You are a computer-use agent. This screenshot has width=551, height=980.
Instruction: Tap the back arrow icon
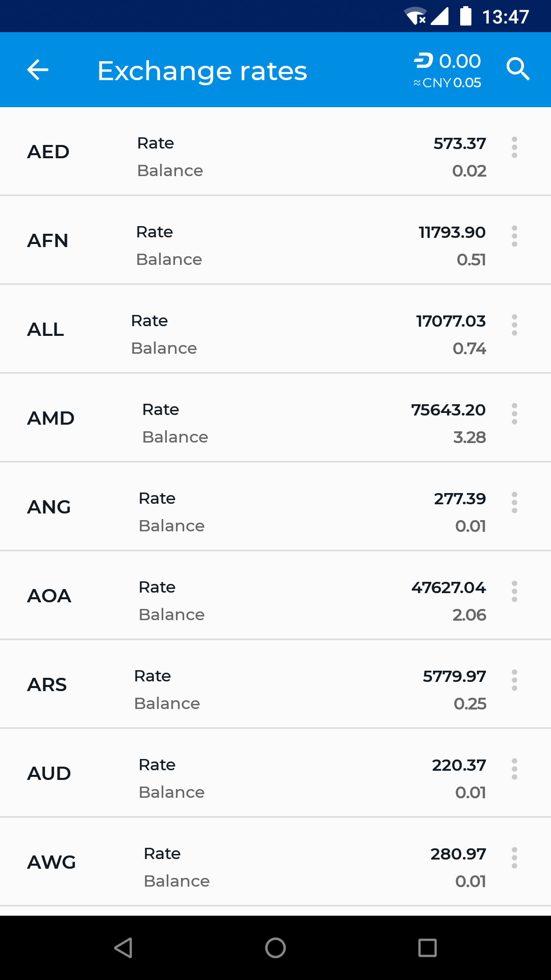click(38, 70)
